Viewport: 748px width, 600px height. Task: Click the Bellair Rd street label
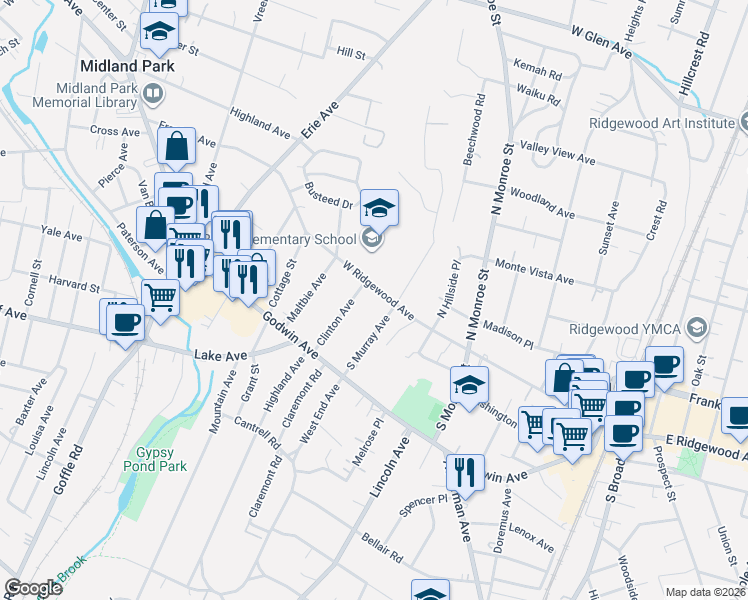point(382,548)
